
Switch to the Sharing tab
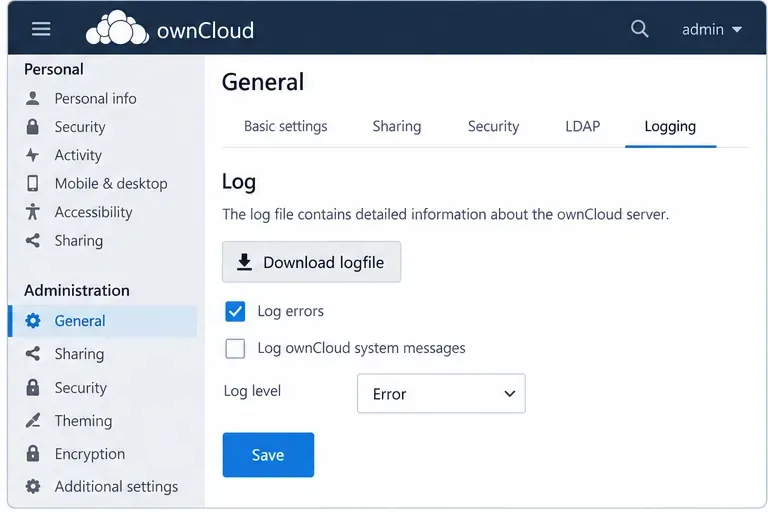click(397, 126)
